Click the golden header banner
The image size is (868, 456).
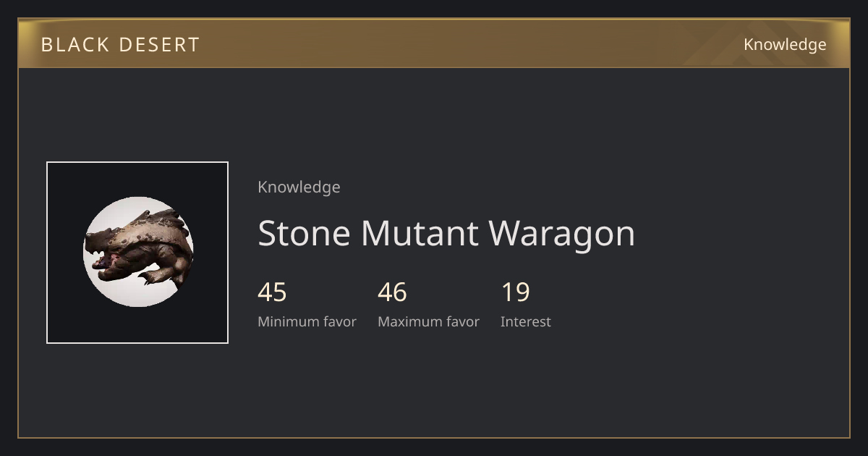coord(434,43)
